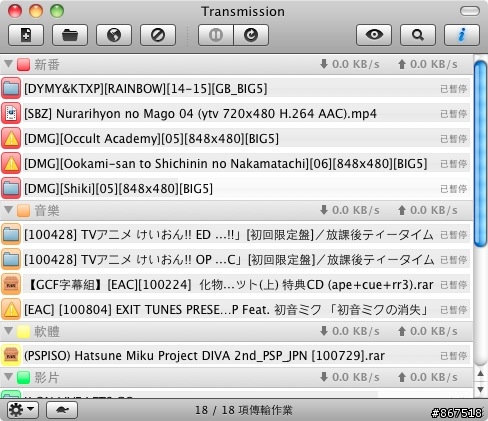The image size is (488, 421).
Task: Click the scrollbar up arrow
Action: (x=480, y=374)
